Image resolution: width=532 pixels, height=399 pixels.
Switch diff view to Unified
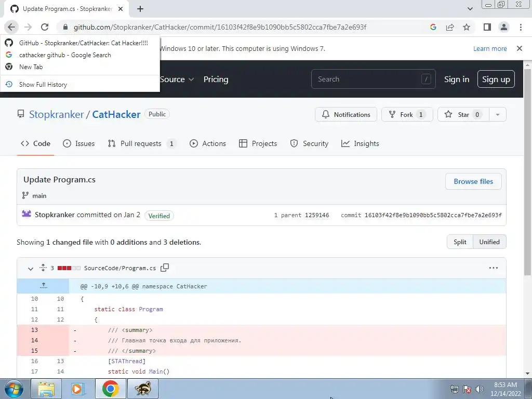click(489, 242)
